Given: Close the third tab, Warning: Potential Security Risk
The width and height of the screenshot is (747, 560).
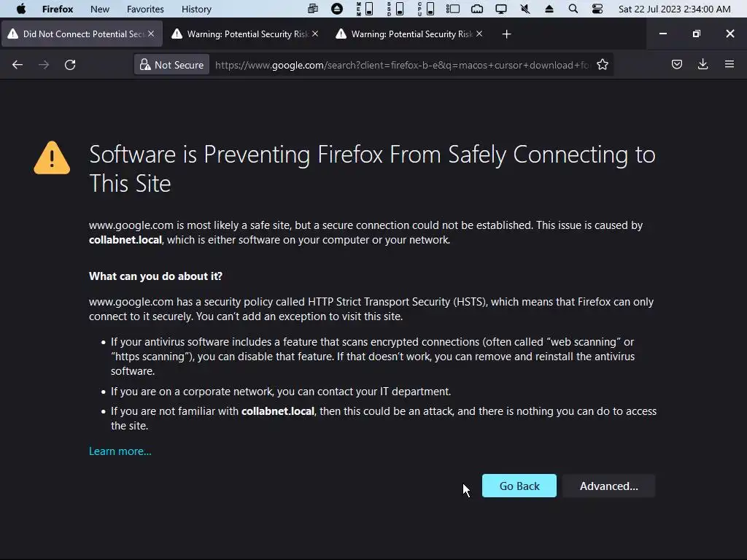Looking at the screenshot, I should click(479, 34).
